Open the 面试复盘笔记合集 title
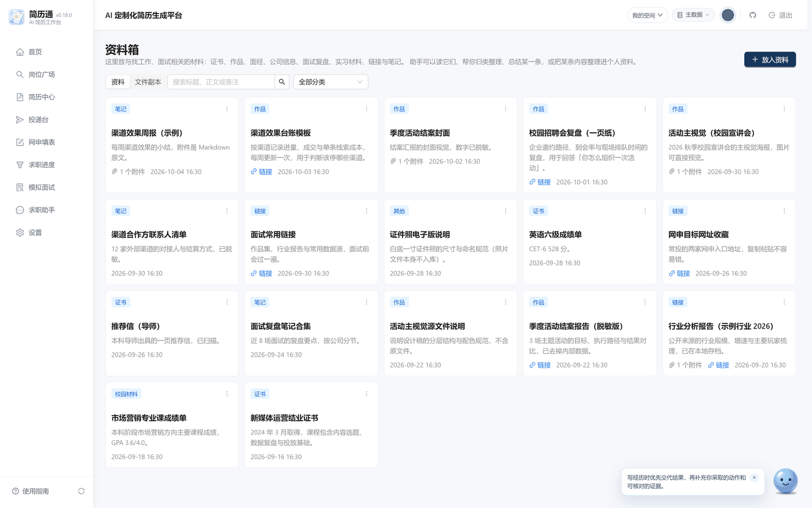Image resolution: width=812 pixels, height=508 pixels. pos(281,326)
